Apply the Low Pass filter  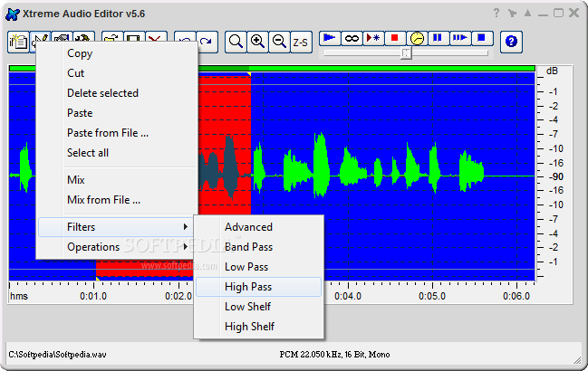click(x=246, y=267)
